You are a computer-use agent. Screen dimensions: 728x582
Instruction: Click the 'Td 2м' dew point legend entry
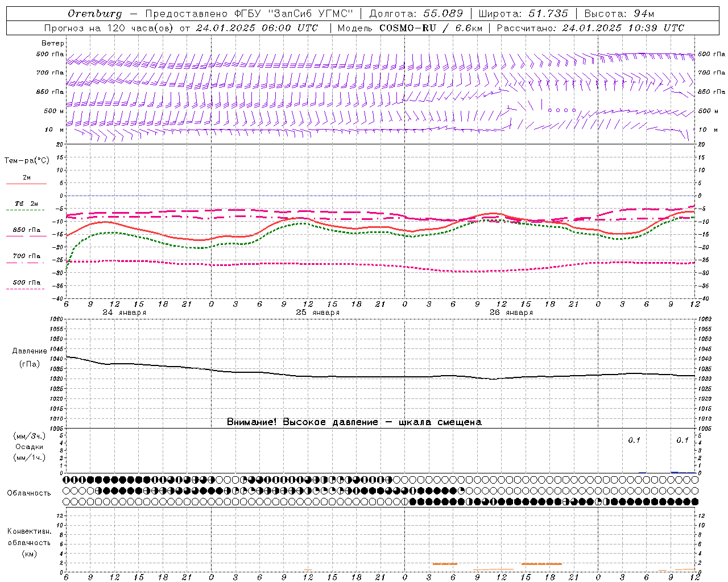(x=27, y=203)
